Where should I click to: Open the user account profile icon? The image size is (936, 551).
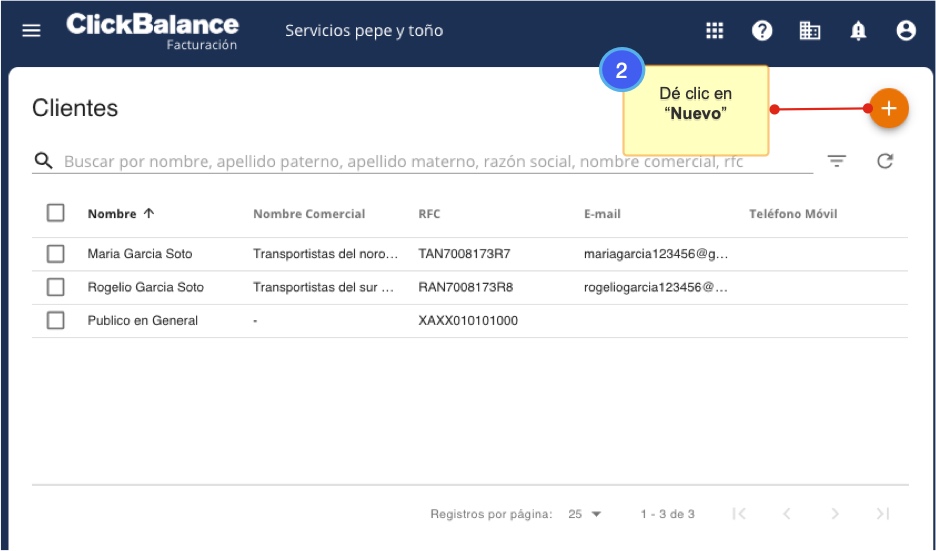pos(906,31)
